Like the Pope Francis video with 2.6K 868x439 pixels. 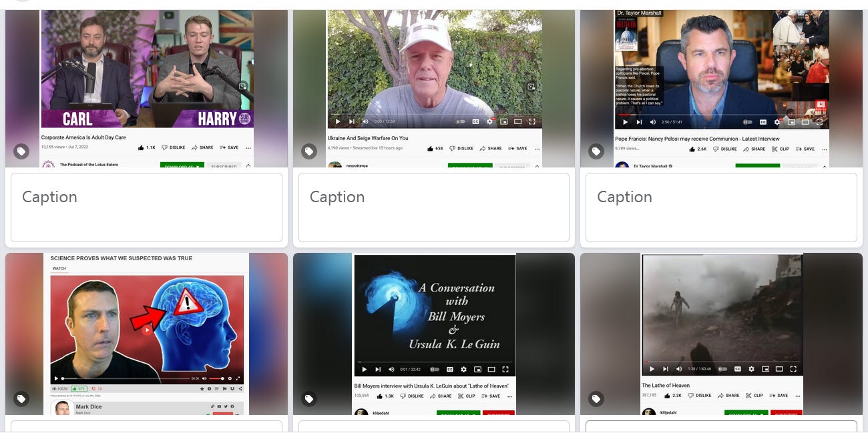[698, 149]
